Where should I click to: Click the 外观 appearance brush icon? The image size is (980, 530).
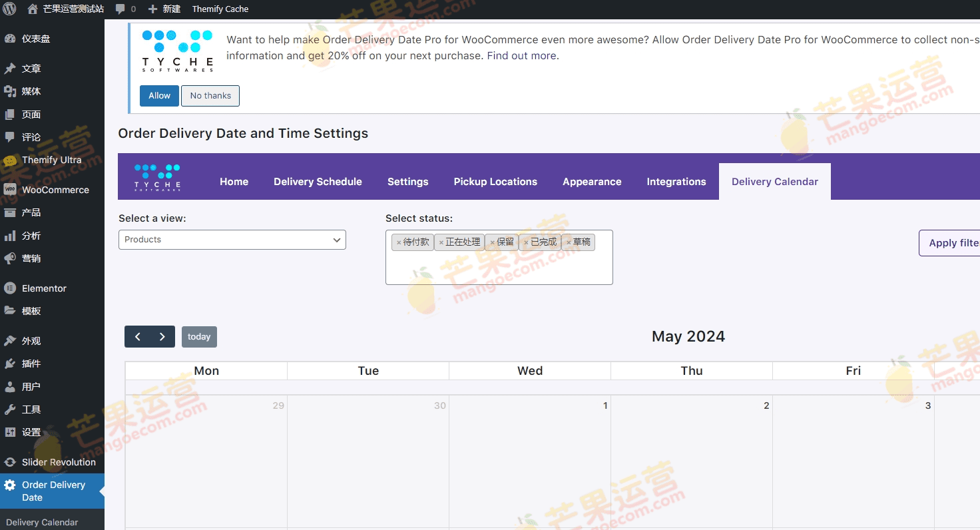pos(10,341)
